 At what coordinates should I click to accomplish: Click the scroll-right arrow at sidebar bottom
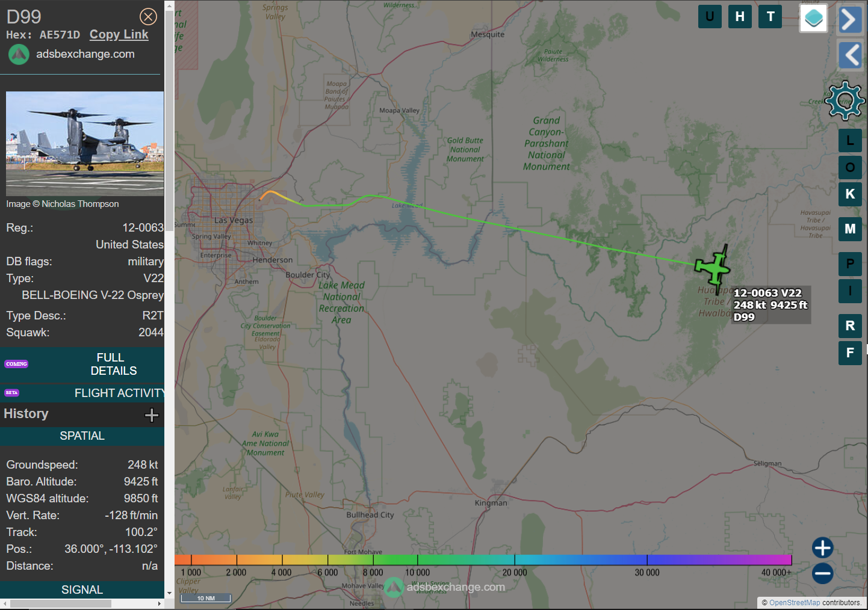click(160, 603)
